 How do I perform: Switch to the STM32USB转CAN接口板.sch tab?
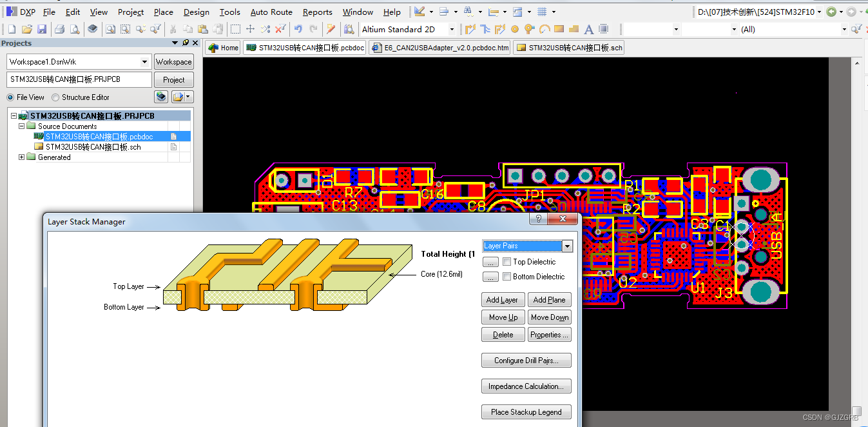568,47
